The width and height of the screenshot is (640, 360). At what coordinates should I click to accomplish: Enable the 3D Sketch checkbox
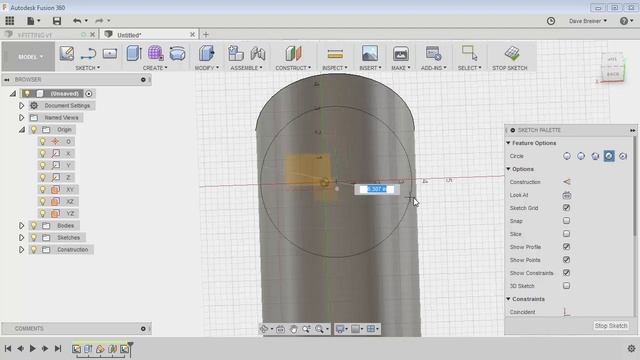pos(567,286)
